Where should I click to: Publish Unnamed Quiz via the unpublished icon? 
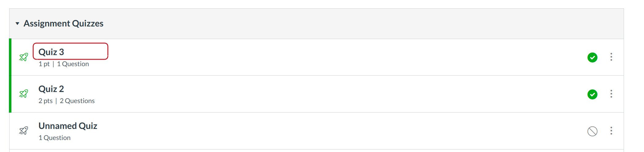(x=592, y=131)
